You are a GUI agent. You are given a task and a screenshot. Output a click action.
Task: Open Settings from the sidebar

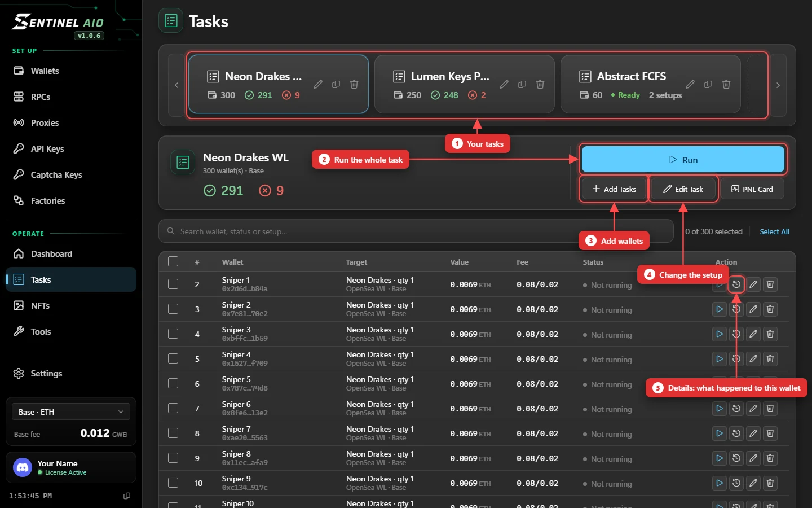click(x=71, y=374)
